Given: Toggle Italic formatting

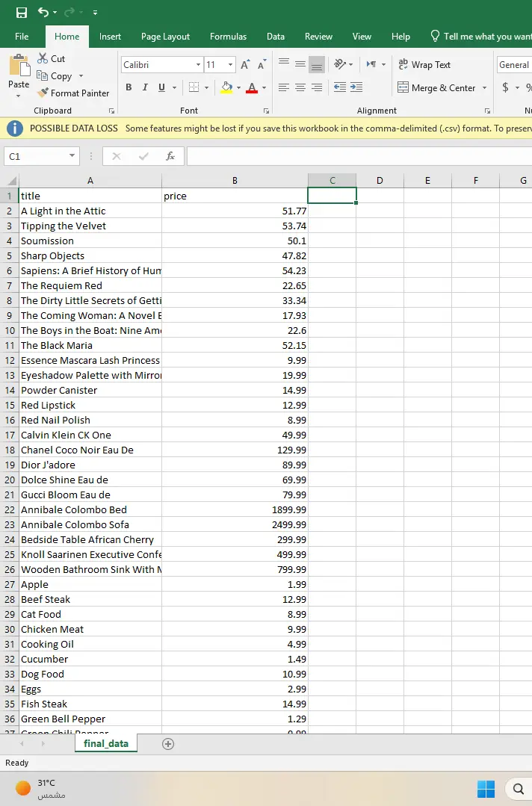Looking at the screenshot, I should [x=145, y=87].
